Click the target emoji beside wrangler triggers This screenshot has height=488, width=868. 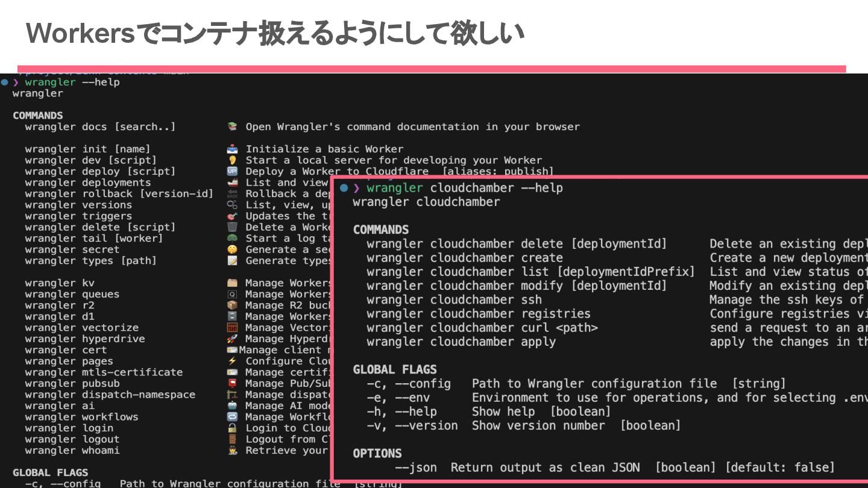(x=232, y=216)
